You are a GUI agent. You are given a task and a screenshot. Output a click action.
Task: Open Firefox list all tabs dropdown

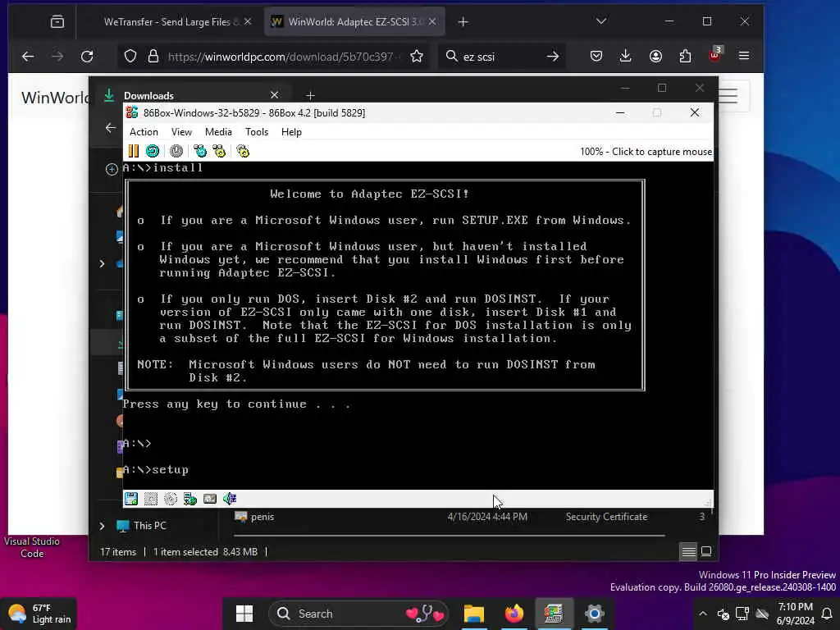click(x=601, y=21)
